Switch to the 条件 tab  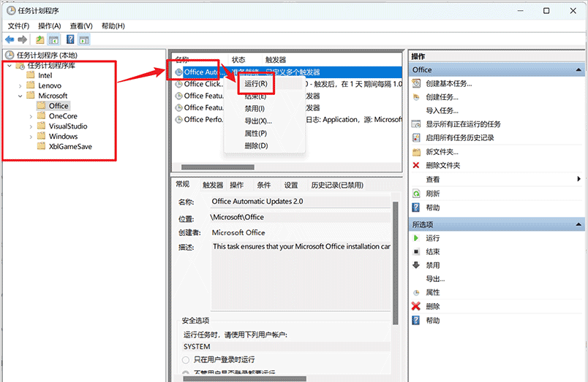click(x=263, y=185)
